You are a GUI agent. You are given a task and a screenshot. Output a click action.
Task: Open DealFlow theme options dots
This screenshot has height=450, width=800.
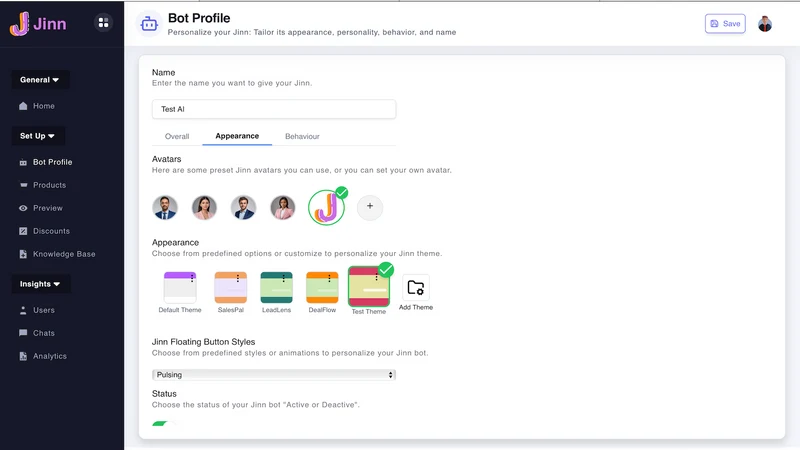pos(329,278)
